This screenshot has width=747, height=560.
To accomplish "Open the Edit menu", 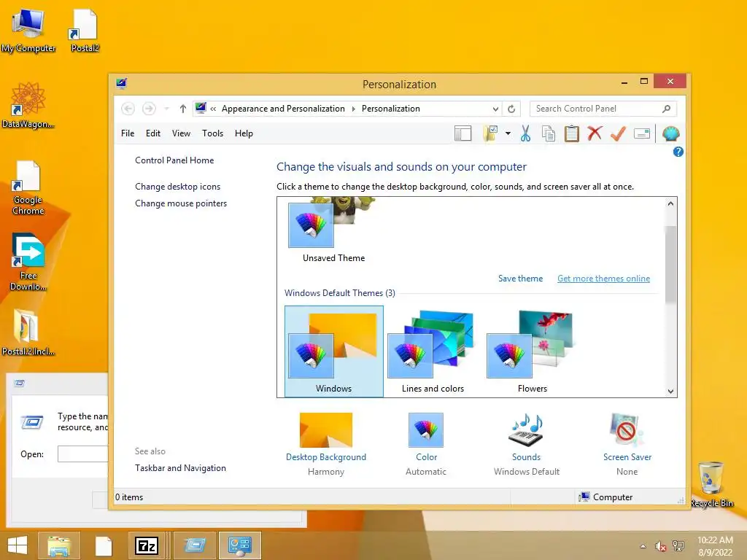I will 153,133.
